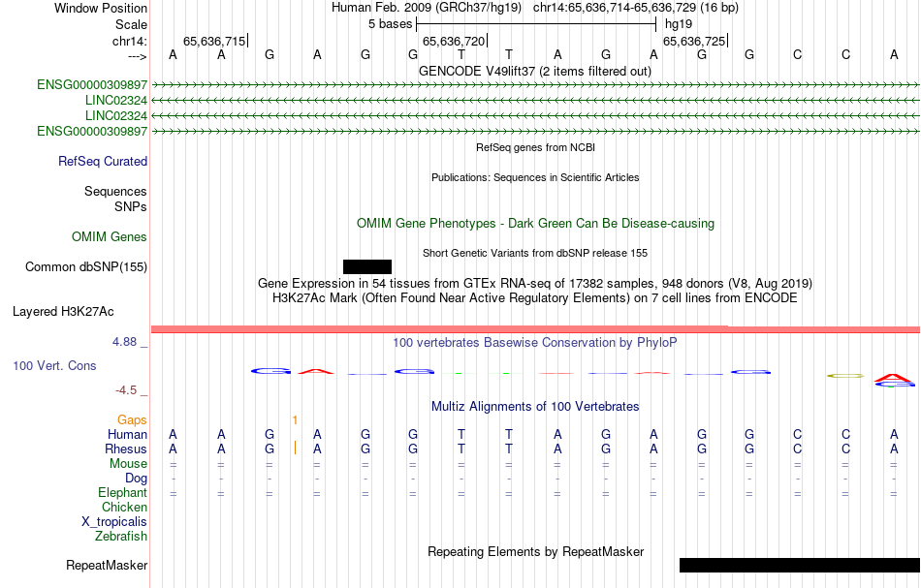Click the chr14:65,636,714-65,636,729 position text

click(x=636, y=8)
